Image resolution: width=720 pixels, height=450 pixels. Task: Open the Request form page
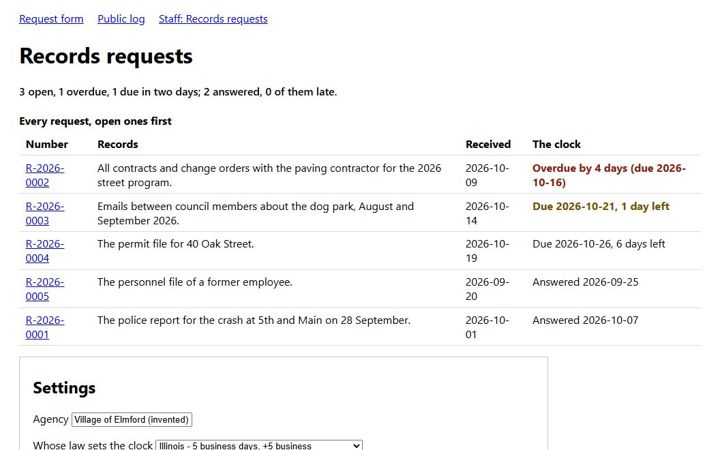(x=51, y=19)
